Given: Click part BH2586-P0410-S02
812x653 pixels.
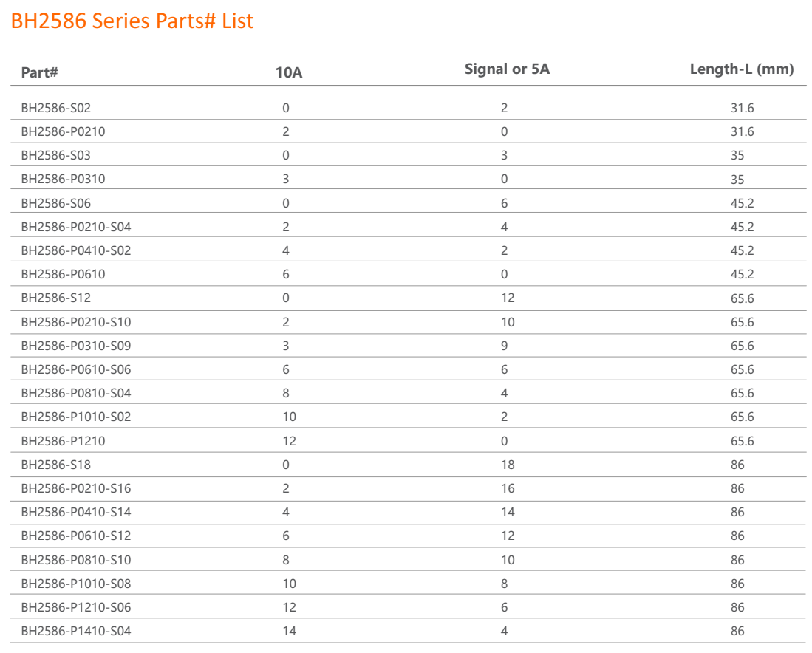Looking at the screenshot, I should pyautogui.click(x=76, y=250).
